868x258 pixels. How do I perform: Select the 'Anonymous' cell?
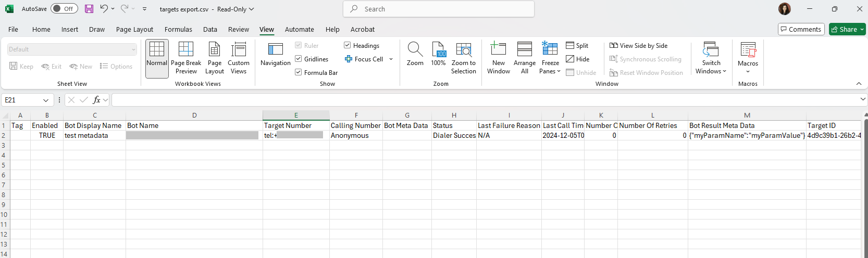click(356, 135)
